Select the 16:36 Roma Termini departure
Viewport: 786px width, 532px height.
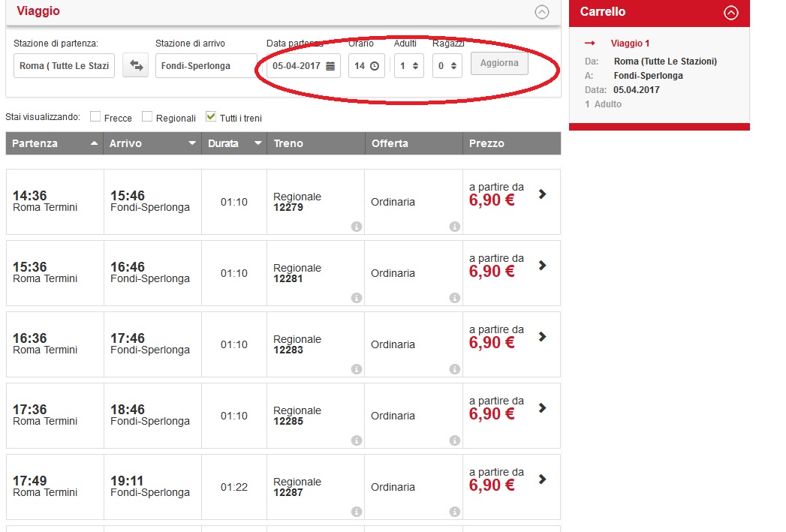[x=45, y=344]
